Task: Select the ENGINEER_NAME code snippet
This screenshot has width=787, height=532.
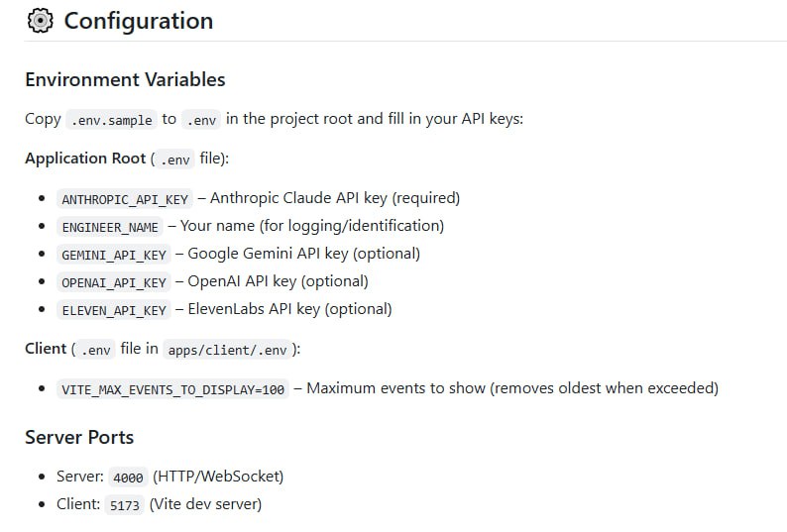Action: 110,227
